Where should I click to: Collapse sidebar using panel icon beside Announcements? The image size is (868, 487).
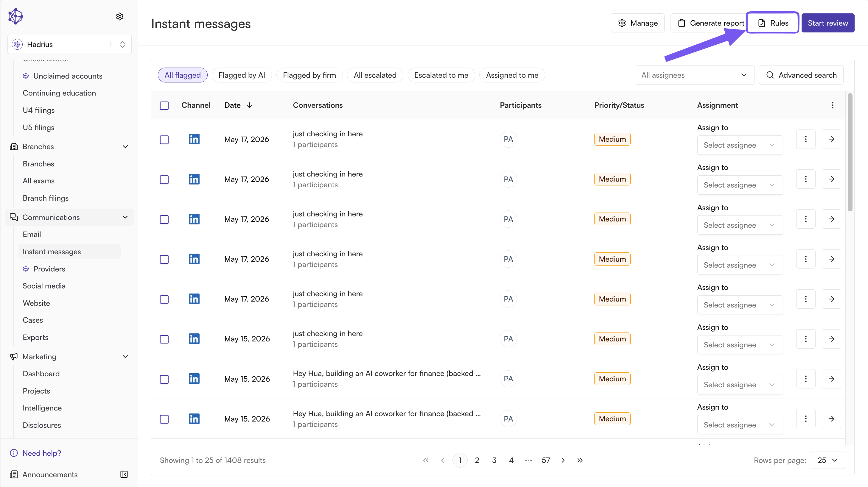124,474
